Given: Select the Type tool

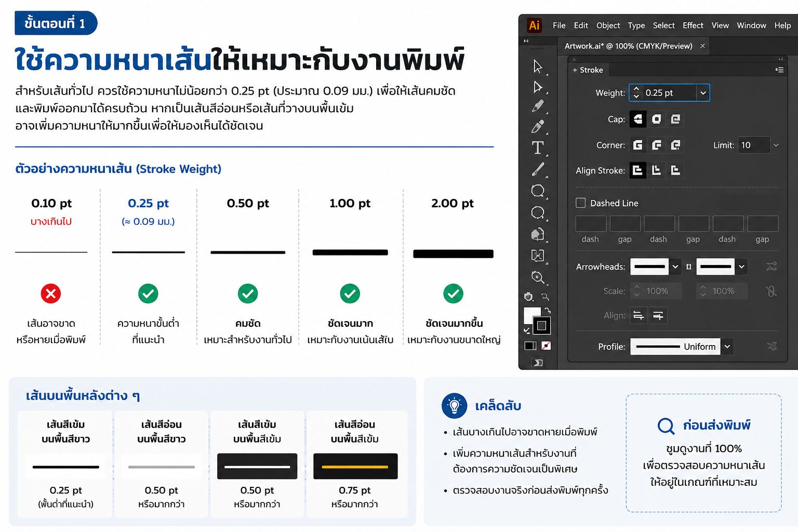Looking at the screenshot, I should [538, 148].
